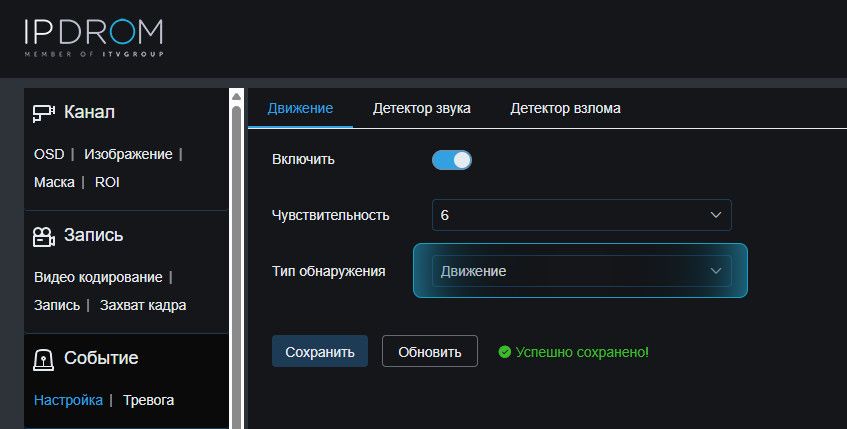Viewport: 847px width, 429px height.
Task: Open Видео кодирование settings
Action: 98,277
